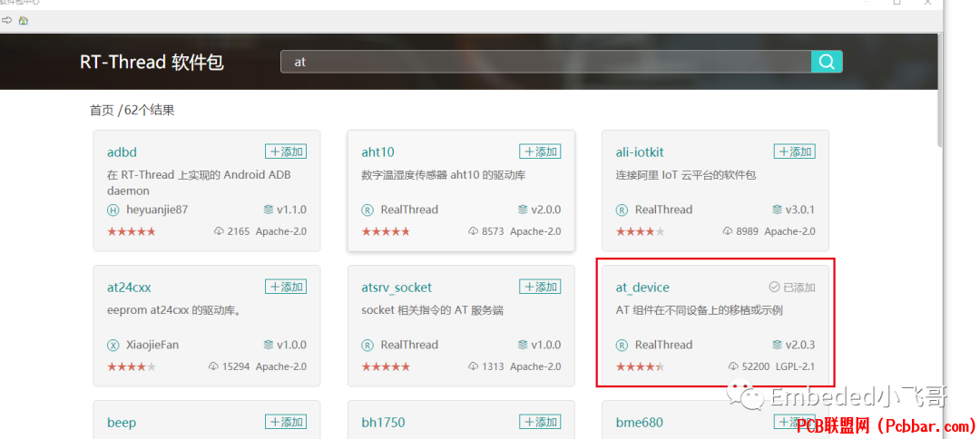Viewport: 980px width, 439px height.
Task: Click the RT-Thread 软件包 header title
Action: [x=152, y=63]
